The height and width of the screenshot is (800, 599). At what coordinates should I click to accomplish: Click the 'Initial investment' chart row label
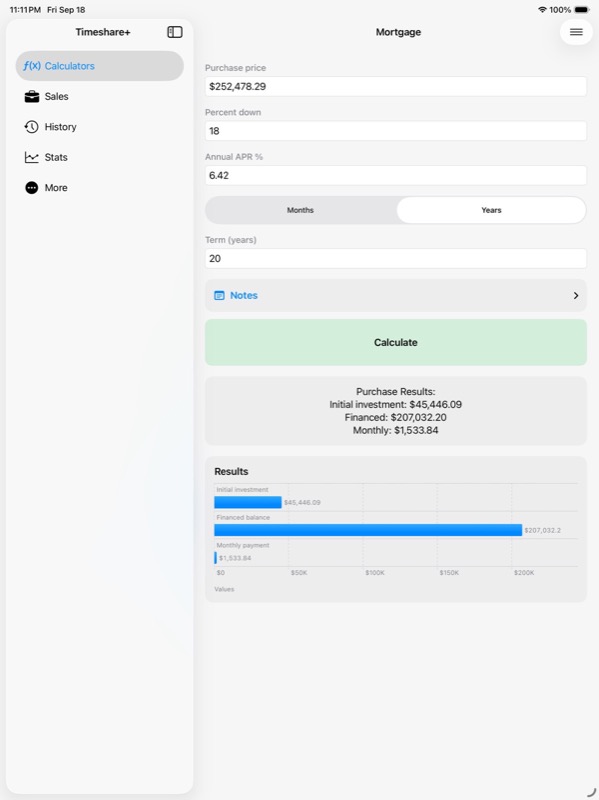[242, 490]
